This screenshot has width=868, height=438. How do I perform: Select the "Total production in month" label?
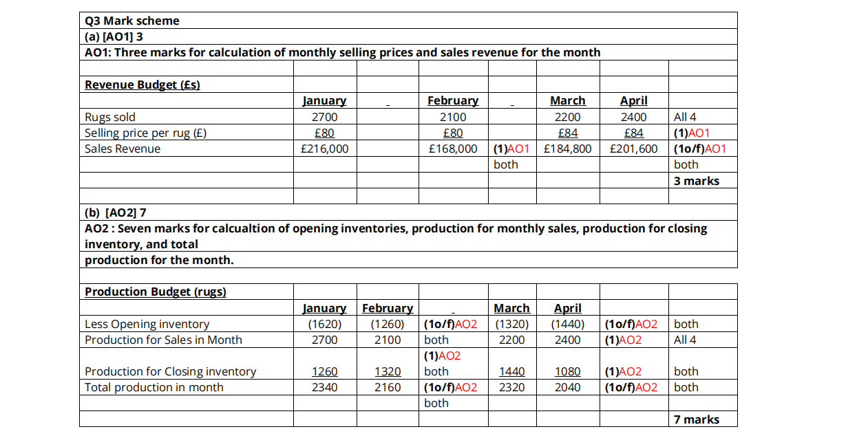tap(154, 387)
